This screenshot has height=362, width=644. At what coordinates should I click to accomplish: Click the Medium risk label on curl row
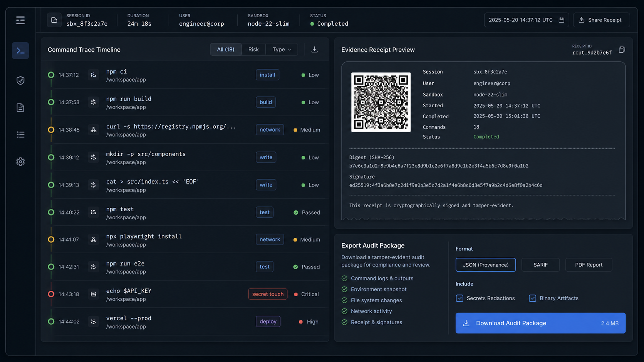(310, 130)
